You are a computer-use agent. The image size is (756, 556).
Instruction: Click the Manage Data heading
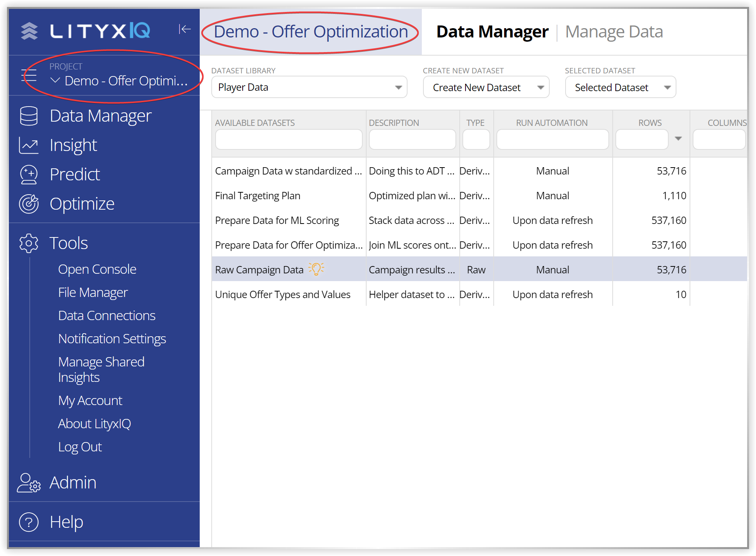[x=614, y=32]
